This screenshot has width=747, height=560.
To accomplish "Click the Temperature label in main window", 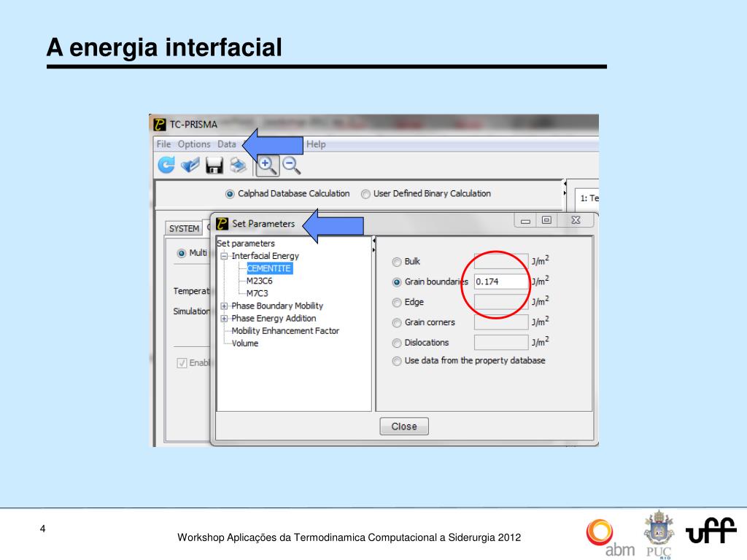I will tap(192, 291).
